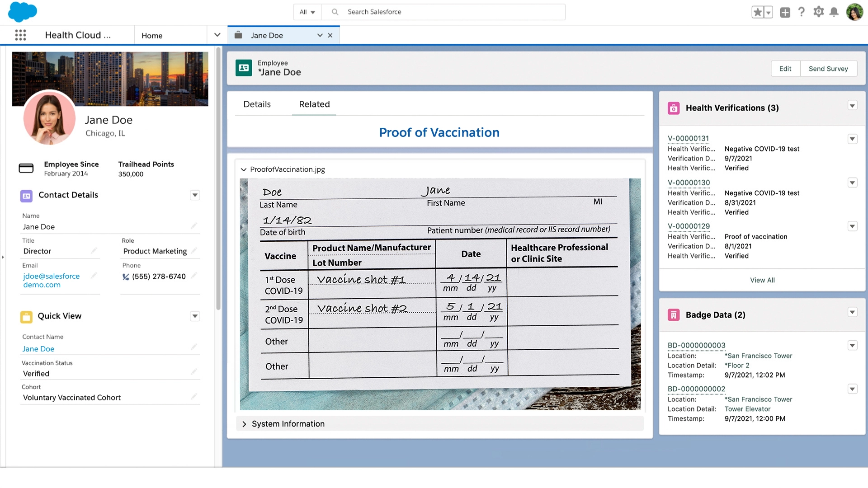Go to the Home navigation tab

[152, 35]
